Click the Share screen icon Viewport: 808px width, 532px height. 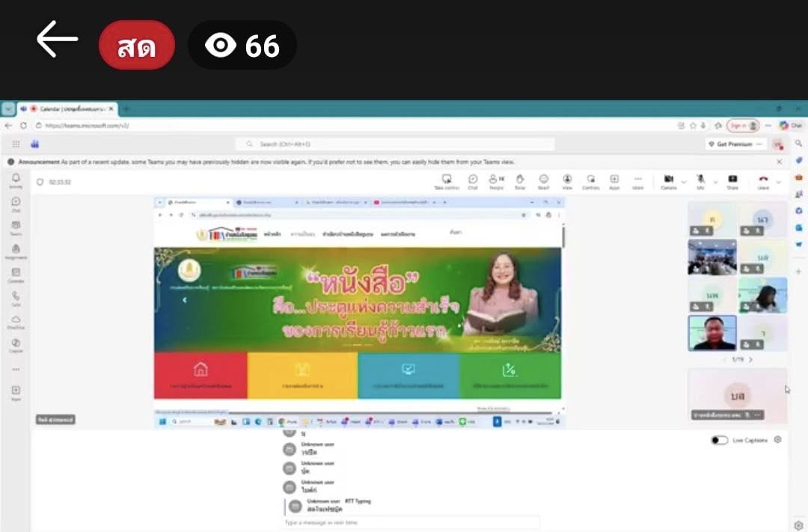732,181
